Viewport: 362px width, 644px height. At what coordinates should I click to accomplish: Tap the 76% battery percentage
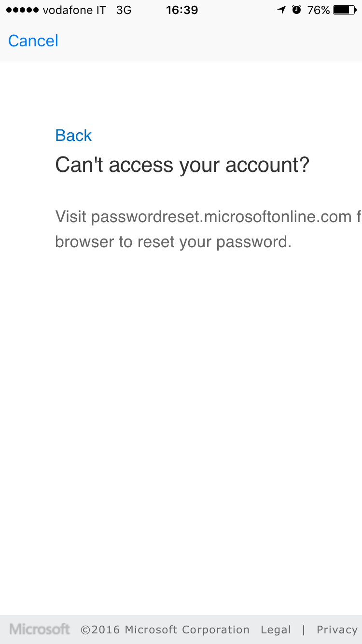(319, 10)
